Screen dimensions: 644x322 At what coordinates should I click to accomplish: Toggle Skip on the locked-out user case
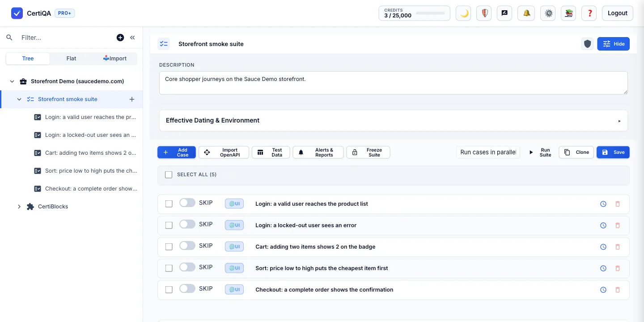point(187,224)
